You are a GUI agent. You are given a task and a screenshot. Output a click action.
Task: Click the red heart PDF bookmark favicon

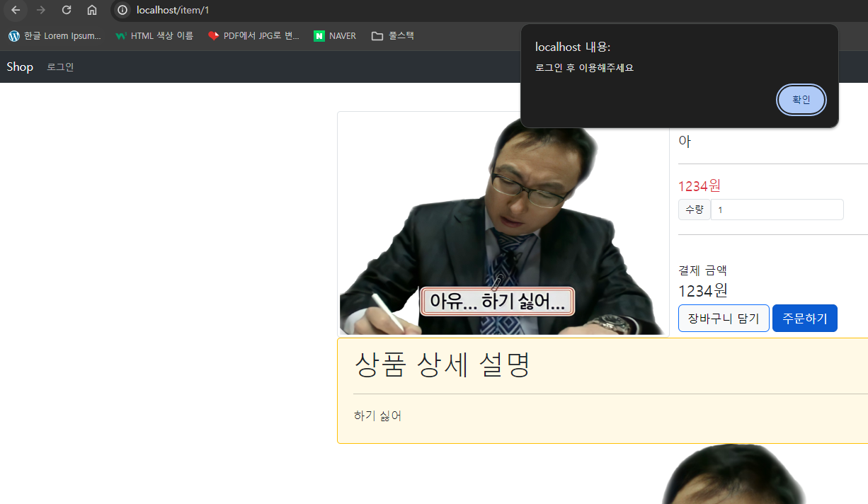[x=214, y=35]
